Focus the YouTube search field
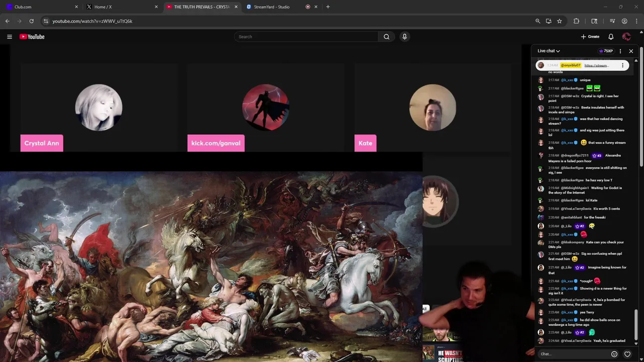The image size is (644, 362). (x=306, y=37)
